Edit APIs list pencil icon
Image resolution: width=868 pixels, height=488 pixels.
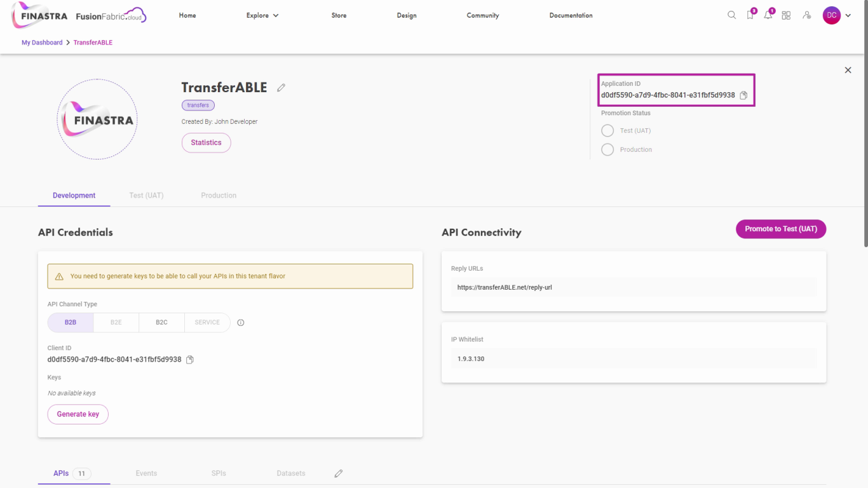pos(339,473)
